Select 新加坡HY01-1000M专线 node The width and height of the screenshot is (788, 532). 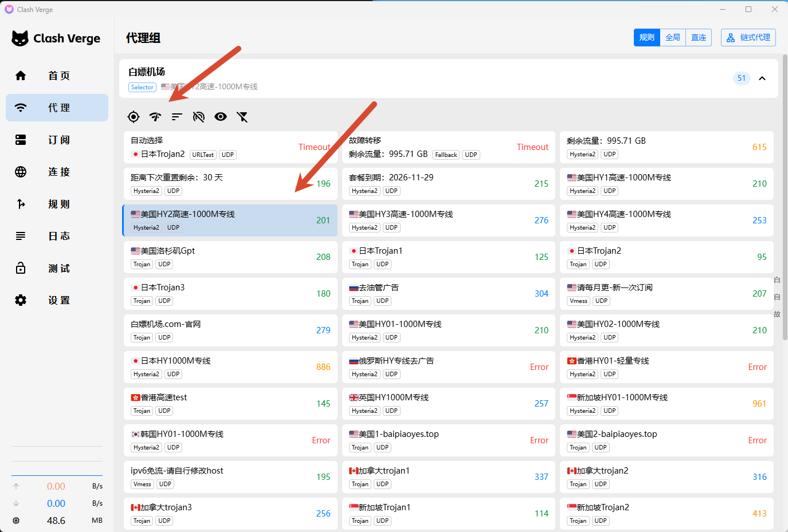coord(667,404)
